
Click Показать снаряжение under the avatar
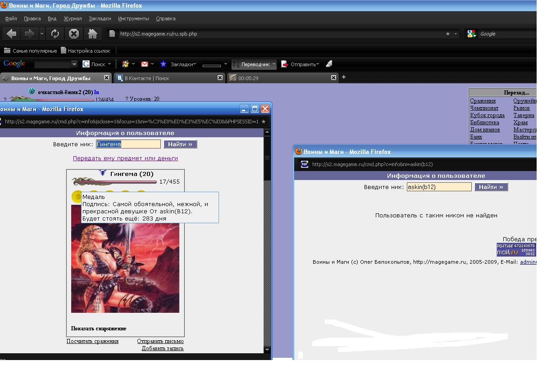click(x=99, y=329)
